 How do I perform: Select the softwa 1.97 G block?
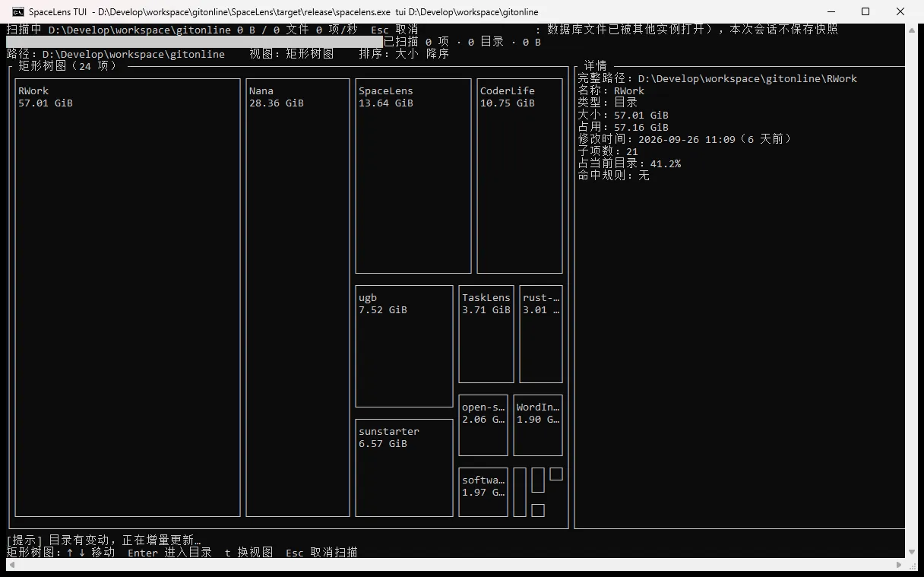click(x=483, y=492)
